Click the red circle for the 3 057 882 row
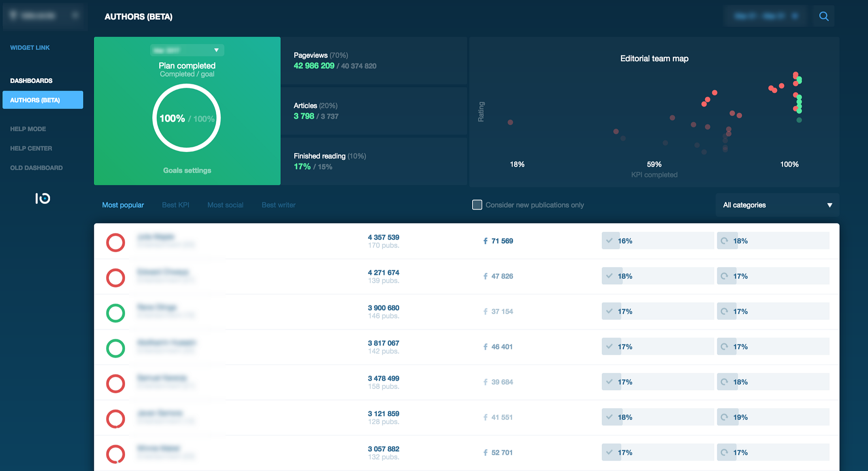This screenshot has width=868, height=471. [115, 454]
